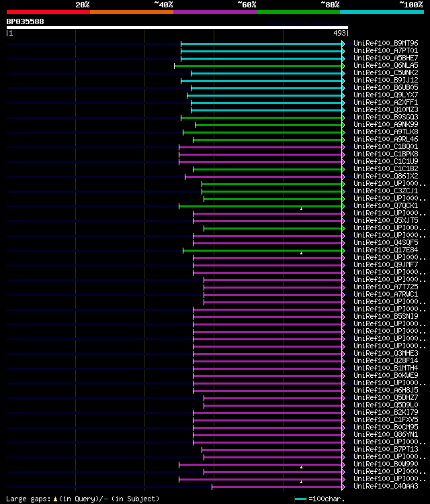The height and width of the screenshot is (504, 430).
Task: Select the UniRef100_B2KI79 label
Action: (386, 413)
